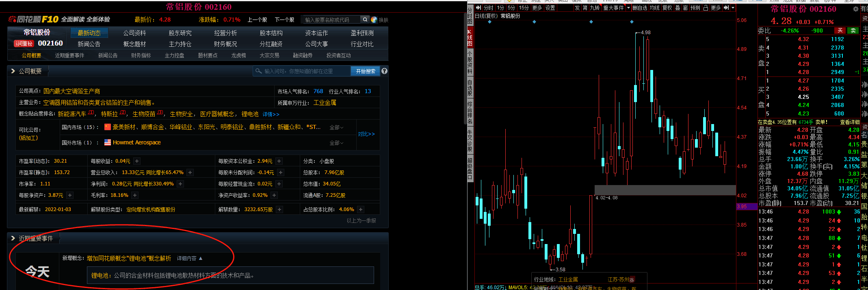Click the 窗 window toolbar icon

tap(685, 8)
